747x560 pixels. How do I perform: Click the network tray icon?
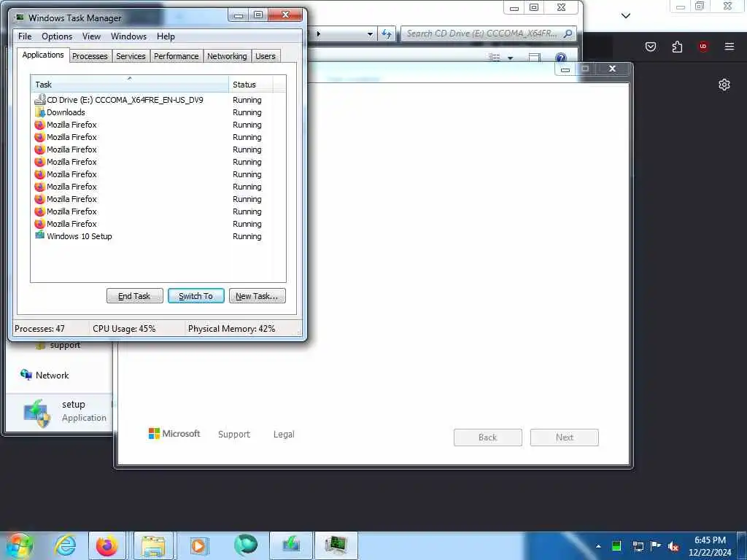[x=638, y=546]
